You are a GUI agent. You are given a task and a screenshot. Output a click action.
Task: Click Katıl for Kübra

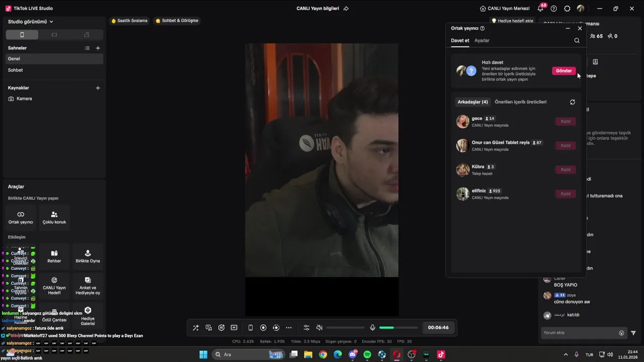(566, 170)
